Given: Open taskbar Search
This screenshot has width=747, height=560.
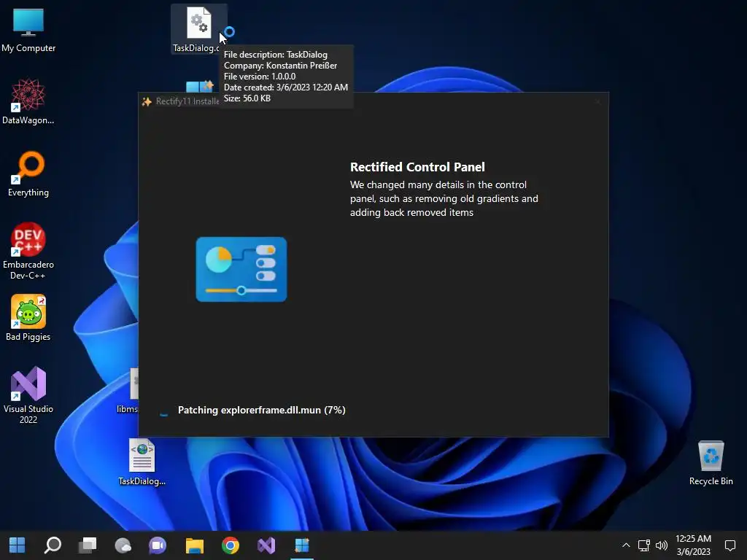Looking at the screenshot, I should pos(53,545).
